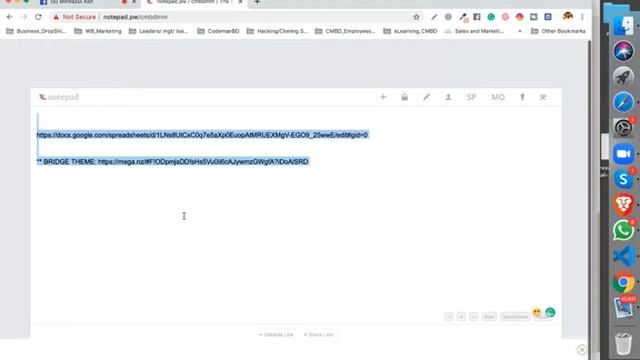The image size is (640, 360).
Task: Close the Facebook tab
Action: 134,2
